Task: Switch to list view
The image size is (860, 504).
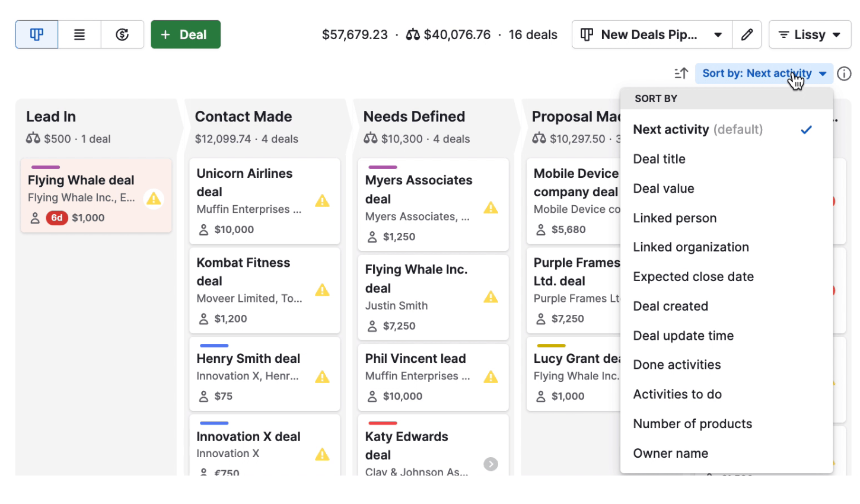Action: [x=79, y=34]
